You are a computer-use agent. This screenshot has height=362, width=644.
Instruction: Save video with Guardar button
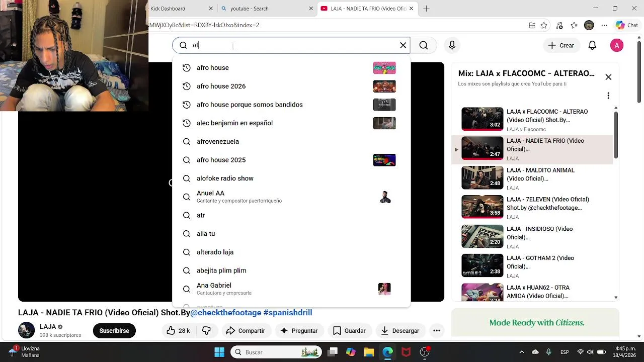(x=349, y=331)
